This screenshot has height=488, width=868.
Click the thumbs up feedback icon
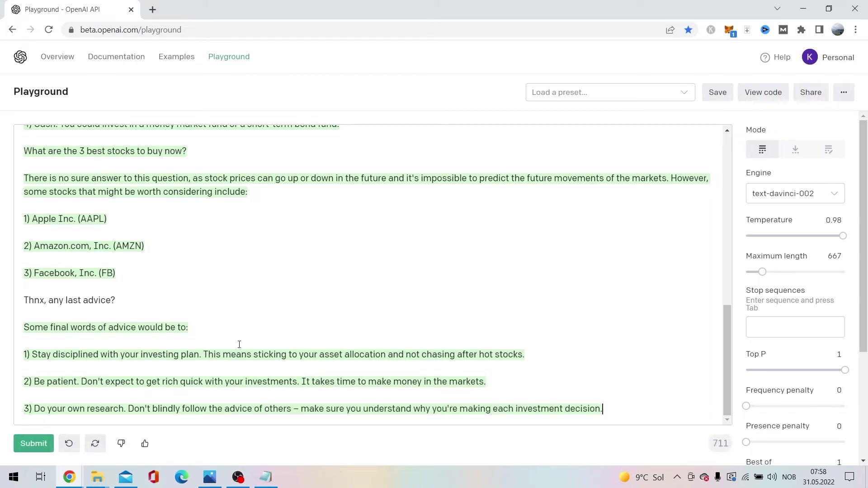tap(145, 443)
